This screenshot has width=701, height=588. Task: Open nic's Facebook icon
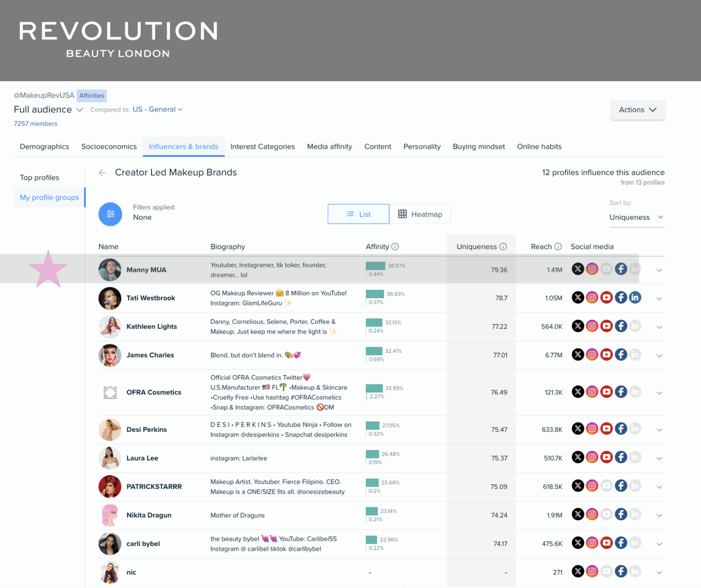(x=621, y=571)
